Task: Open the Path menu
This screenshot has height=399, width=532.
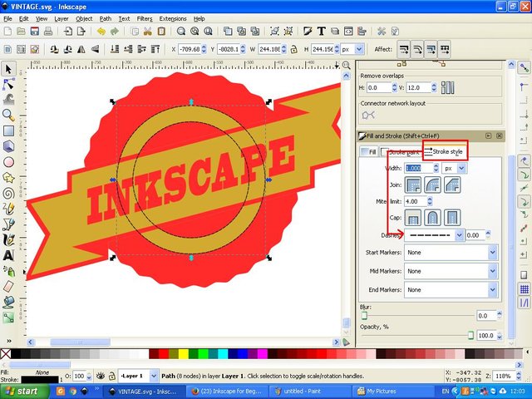Action: pyautogui.click(x=106, y=18)
